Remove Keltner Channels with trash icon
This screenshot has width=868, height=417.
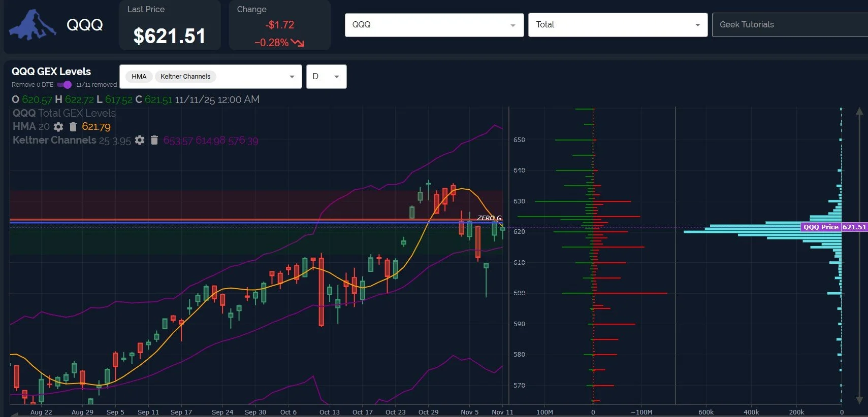(154, 140)
